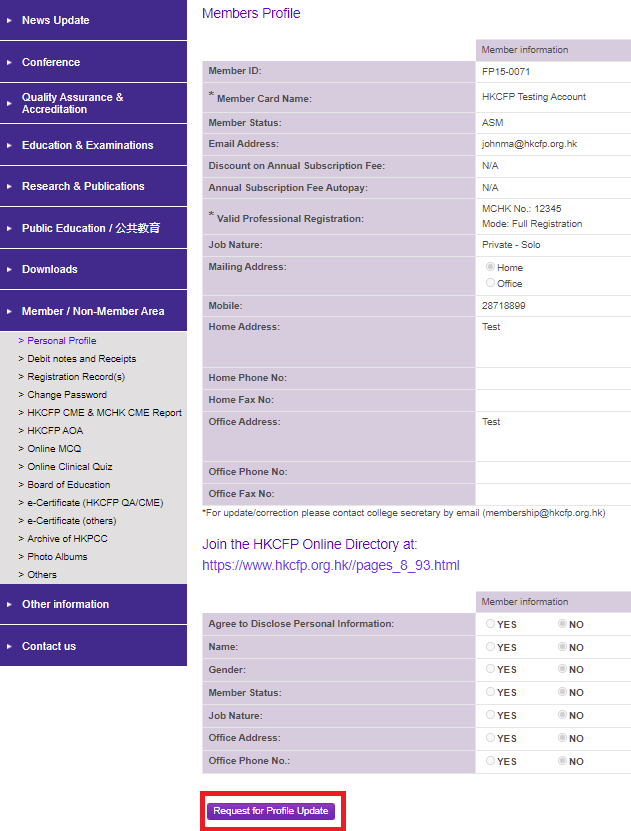Open Online Clinical Quiz

pos(69,467)
